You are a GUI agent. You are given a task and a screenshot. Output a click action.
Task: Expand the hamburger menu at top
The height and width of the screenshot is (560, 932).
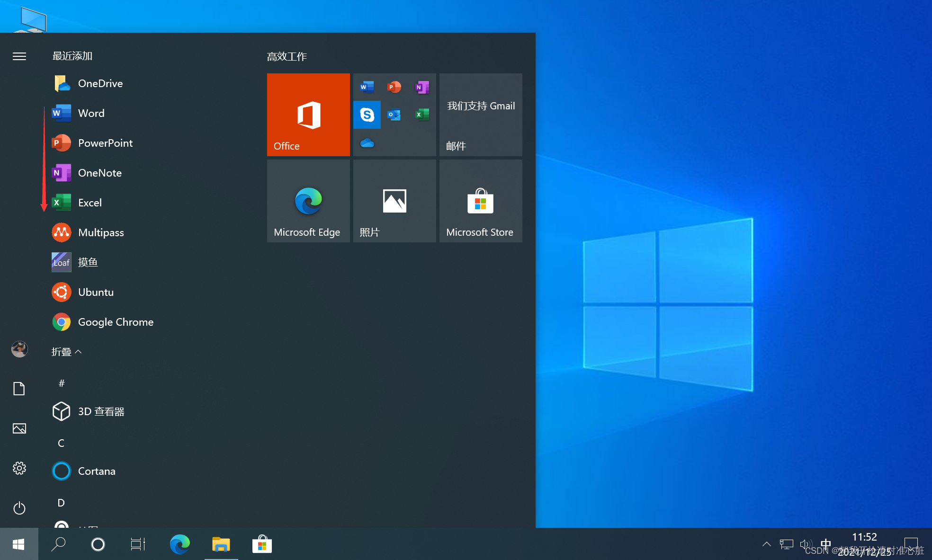(19, 56)
